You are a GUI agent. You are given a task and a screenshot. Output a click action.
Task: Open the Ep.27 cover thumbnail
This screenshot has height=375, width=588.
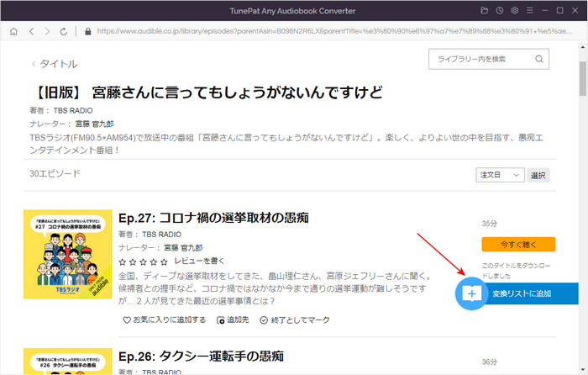point(67,254)
